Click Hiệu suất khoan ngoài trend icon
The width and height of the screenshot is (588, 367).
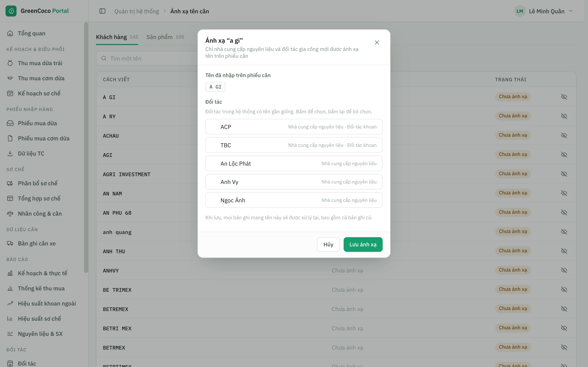10,303
